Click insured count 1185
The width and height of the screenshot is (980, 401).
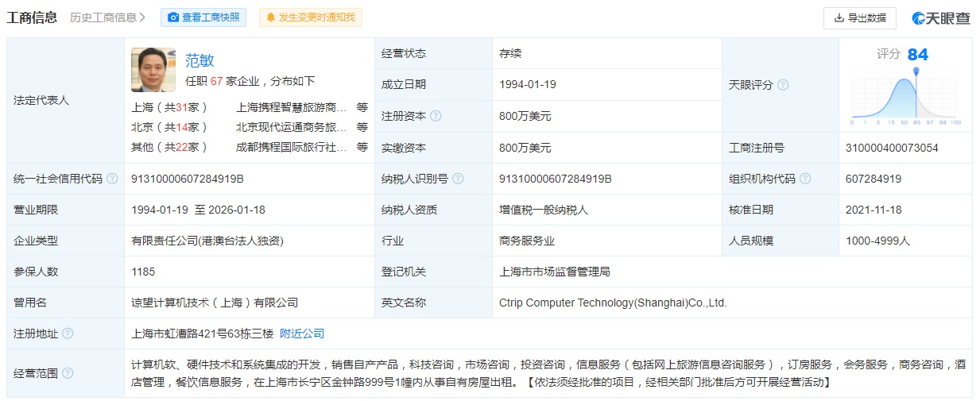[143, 272]
